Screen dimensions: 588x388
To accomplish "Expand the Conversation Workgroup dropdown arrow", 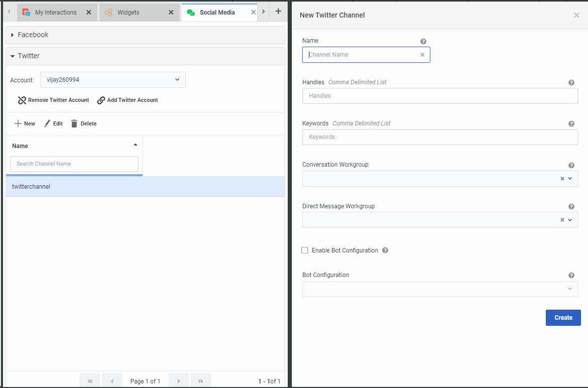I will pyautogui.click(x=570, y=179).
